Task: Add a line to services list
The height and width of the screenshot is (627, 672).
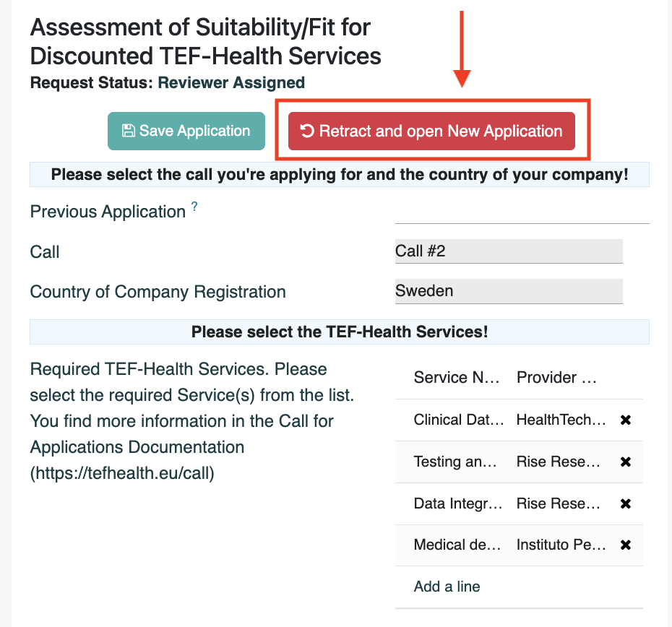Action: (x=447, y=587)
